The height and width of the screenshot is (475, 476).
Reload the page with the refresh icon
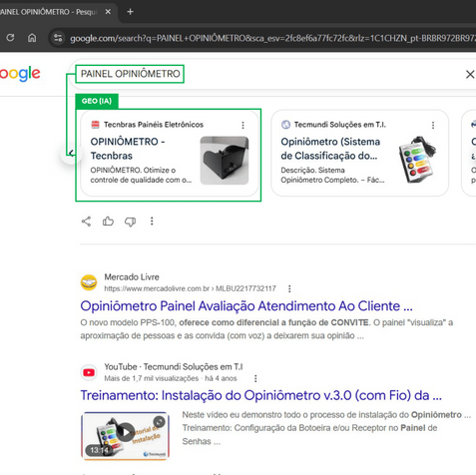pos(10,38)
